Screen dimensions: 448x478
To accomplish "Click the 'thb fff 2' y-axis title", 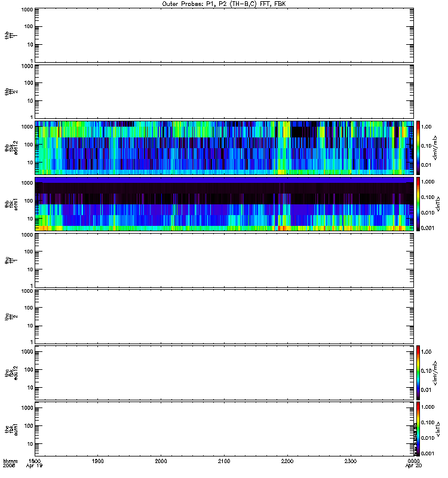I will [11, 92].
